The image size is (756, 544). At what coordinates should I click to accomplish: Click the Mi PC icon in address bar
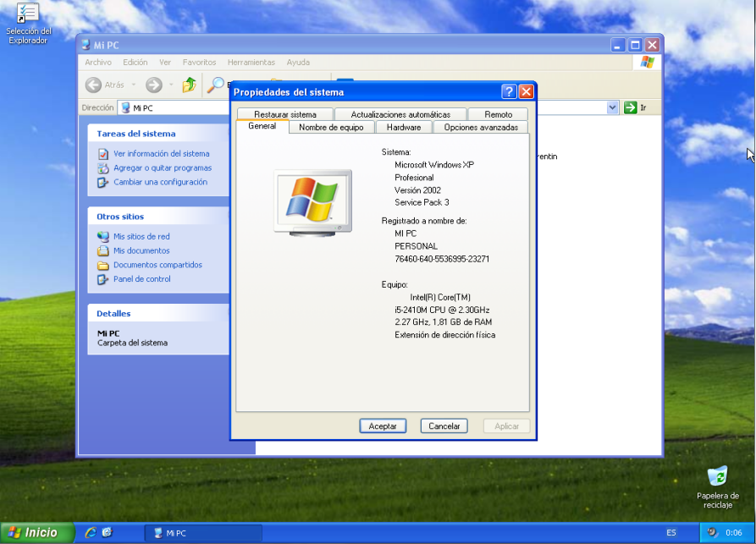(125, 108)
